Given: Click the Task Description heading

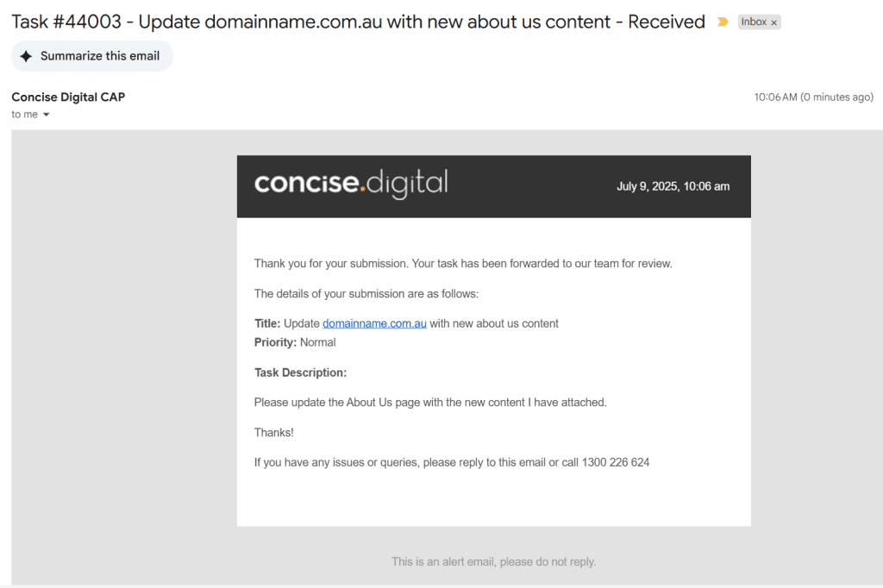Looking at the screenshot, I should [300, 372].
